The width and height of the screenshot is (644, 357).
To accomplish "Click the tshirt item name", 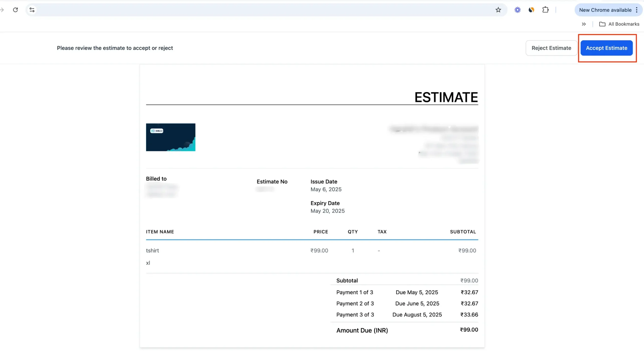I will point(152,251).
